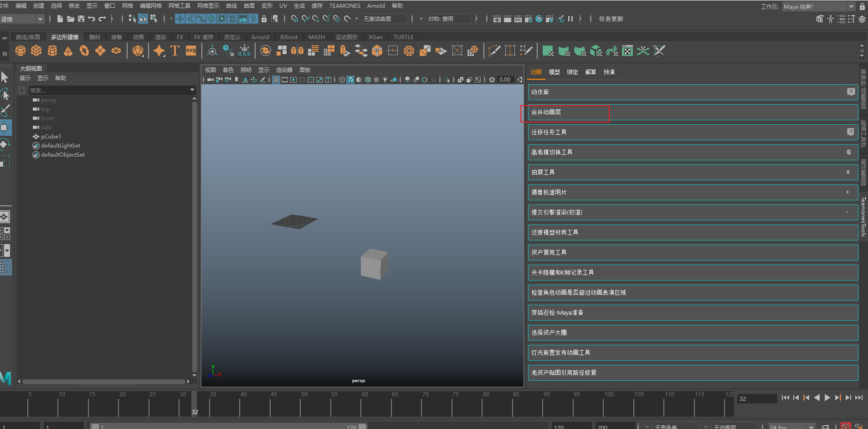Click the undo arrow icon
The width and height of the screenshot is (868, 429).
point(92,19)
